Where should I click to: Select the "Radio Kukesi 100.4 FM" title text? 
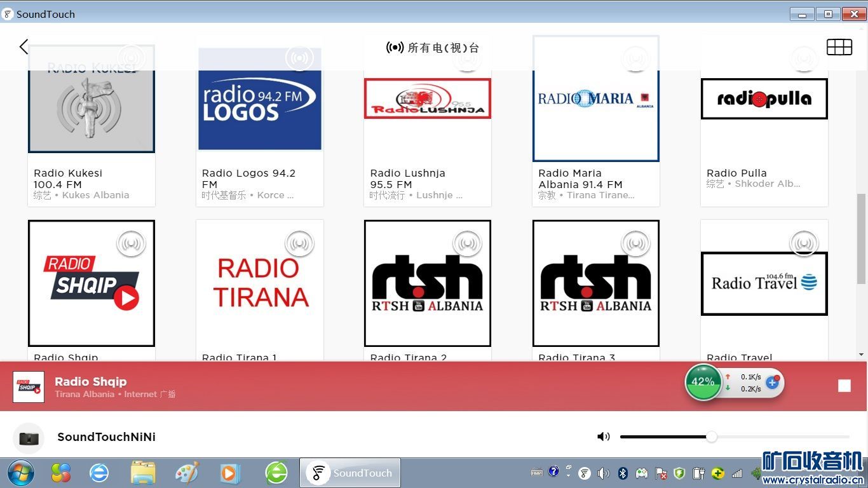68,179
